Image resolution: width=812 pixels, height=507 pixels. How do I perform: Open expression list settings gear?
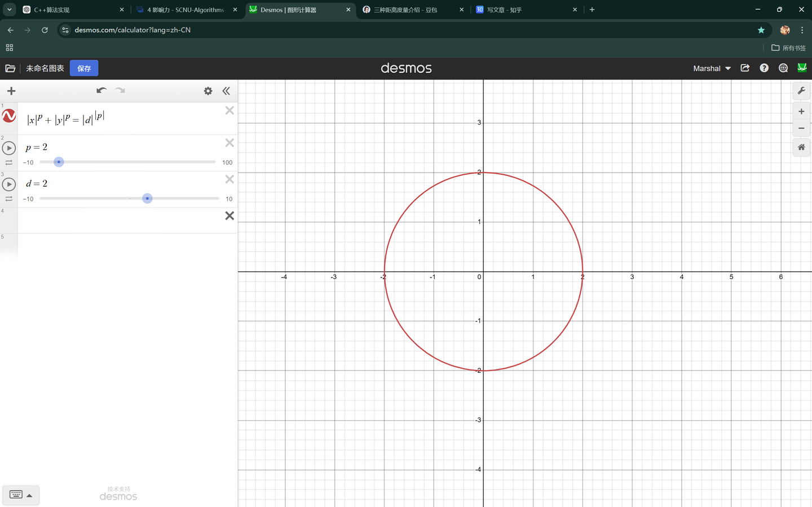coord(208,91)
